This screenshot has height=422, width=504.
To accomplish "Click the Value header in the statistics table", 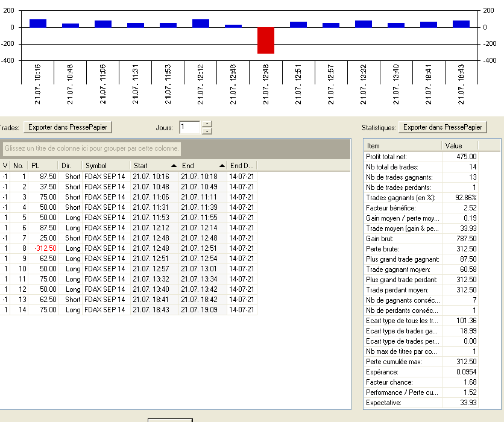I will (459, 145).
